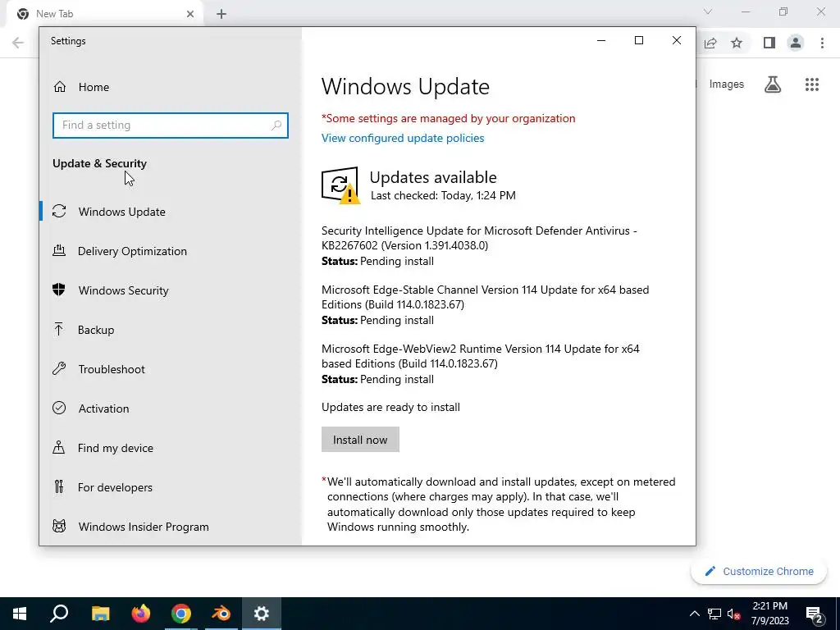Image resolution: width=840 pixels, height=630 pixels.
Task: Open the Troubleshoot wrench icon
Action: pyautogui.click(x=59, y=368)
